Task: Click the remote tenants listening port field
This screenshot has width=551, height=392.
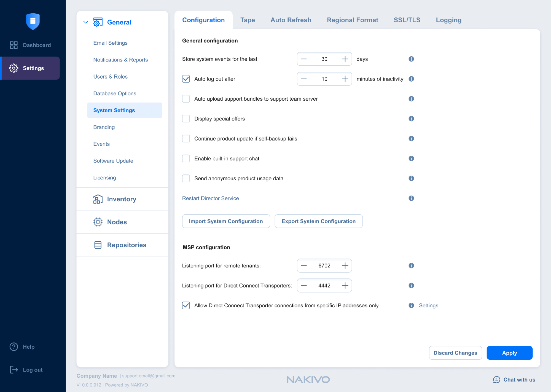Action: (x=324, y=265)
